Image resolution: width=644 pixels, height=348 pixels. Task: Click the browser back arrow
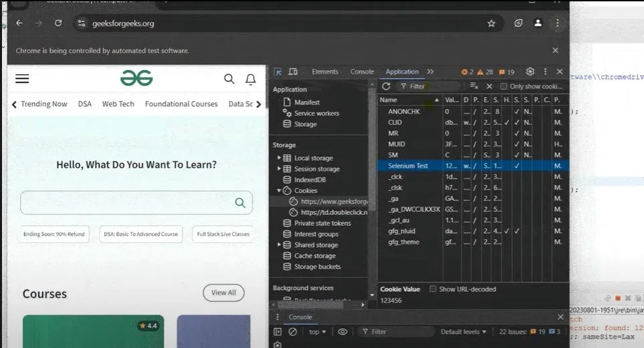pos(19,23)
